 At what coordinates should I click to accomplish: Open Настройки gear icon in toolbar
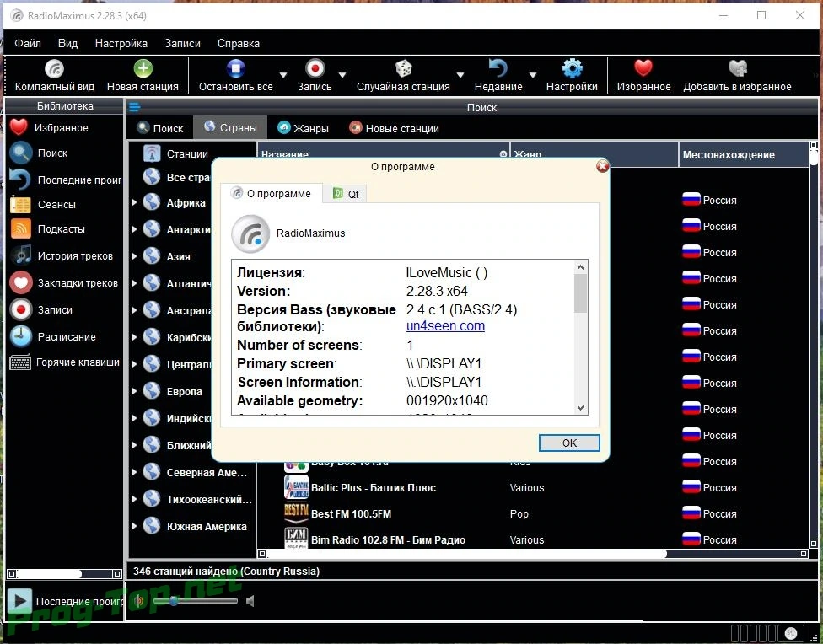[x=572, y=76]
